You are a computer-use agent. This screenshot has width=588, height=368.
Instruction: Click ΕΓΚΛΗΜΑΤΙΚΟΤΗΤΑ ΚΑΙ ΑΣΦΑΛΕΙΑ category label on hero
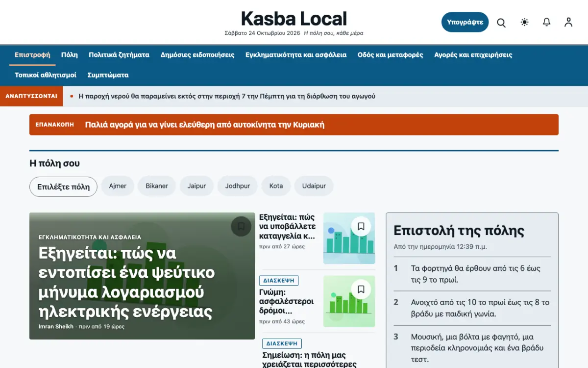[x=90, y=237]
